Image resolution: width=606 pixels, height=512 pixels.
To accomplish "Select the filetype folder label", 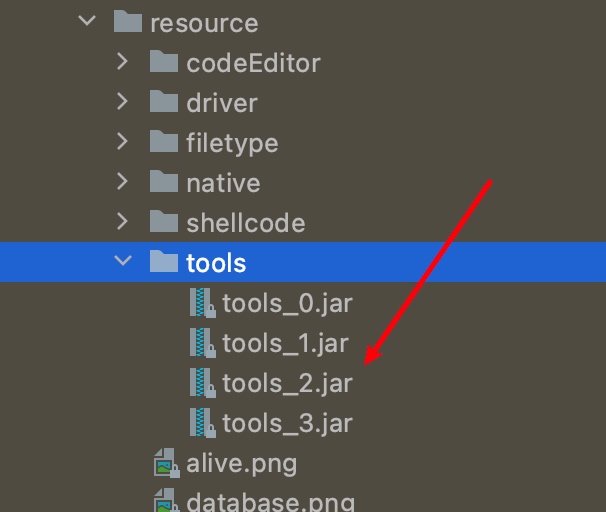I will point(232,144).
